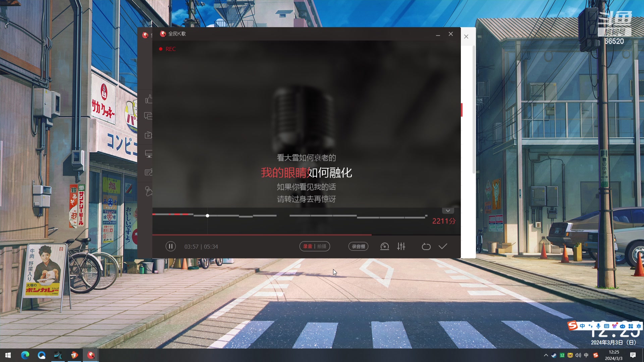Click the lyric line 请转过身去再惊讶
The width and height of the screenshot is (644, 362).
[306, 199]
